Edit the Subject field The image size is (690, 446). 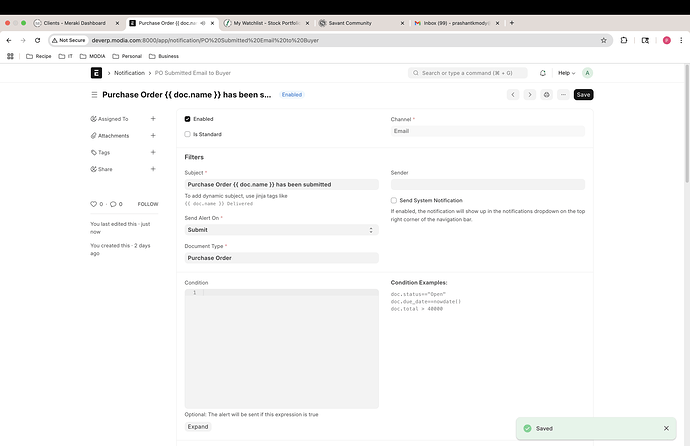pos(282,185)
